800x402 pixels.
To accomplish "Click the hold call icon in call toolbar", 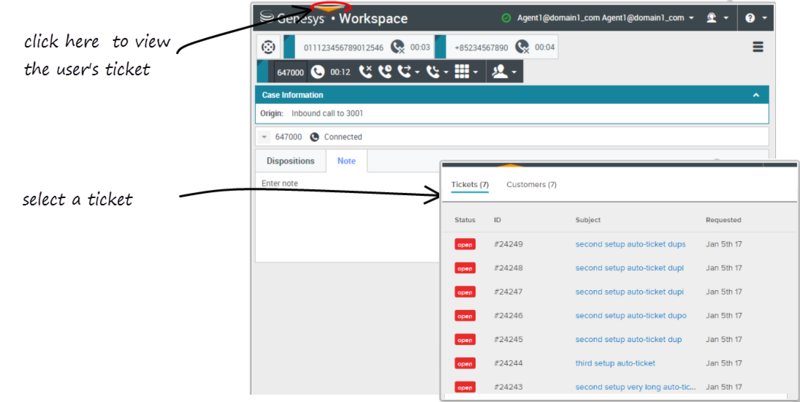I will coord(385,72).
